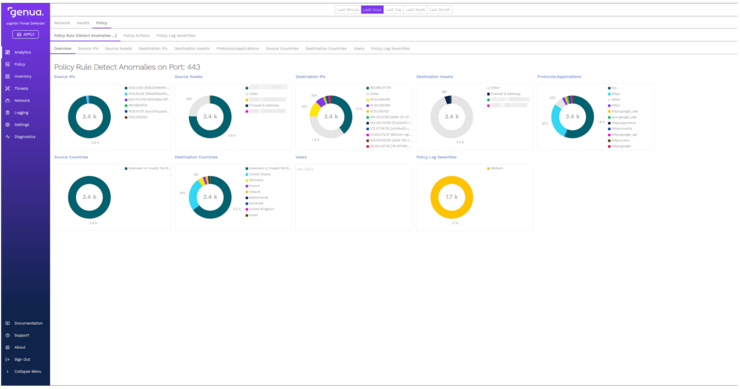Click the France legend entry
The image size is (740, 389).
point(253,186)
